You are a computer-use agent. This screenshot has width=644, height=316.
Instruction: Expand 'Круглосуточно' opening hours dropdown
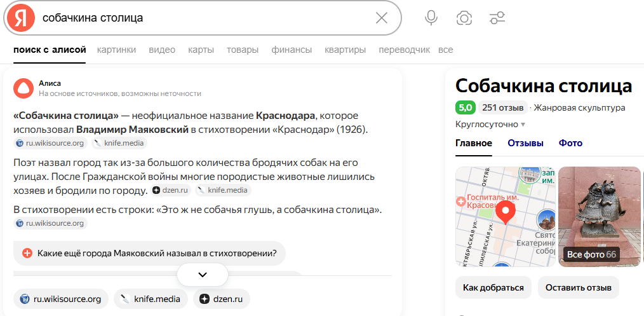point(490,124)
